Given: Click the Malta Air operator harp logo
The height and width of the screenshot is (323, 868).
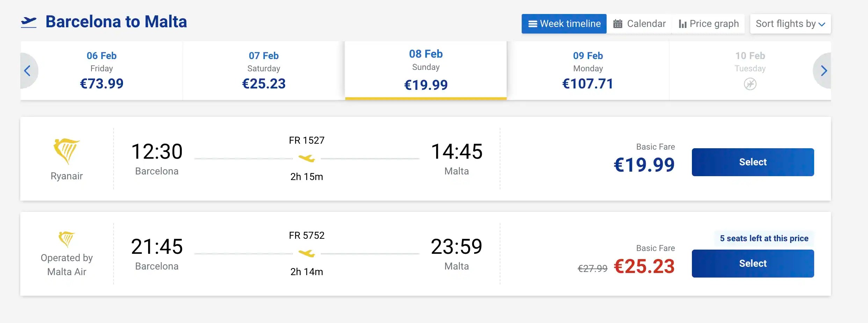Looking at the screenshot, I should (x=66, y=239).
